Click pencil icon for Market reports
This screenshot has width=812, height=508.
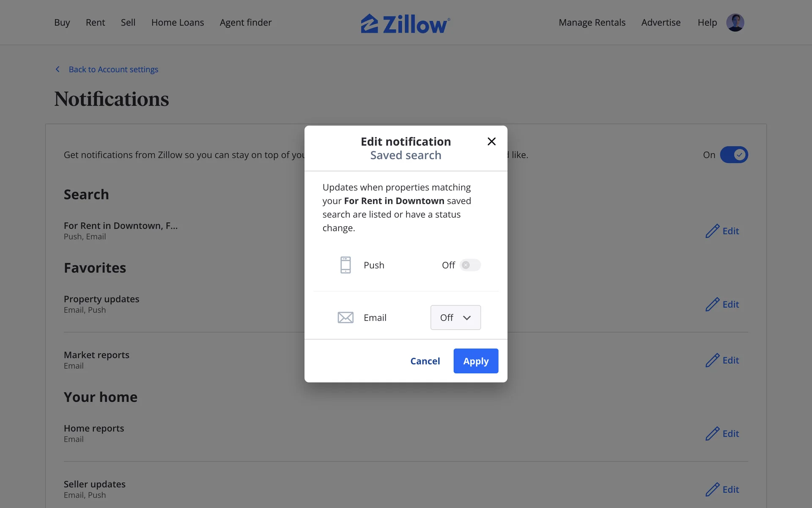point(712,360)
